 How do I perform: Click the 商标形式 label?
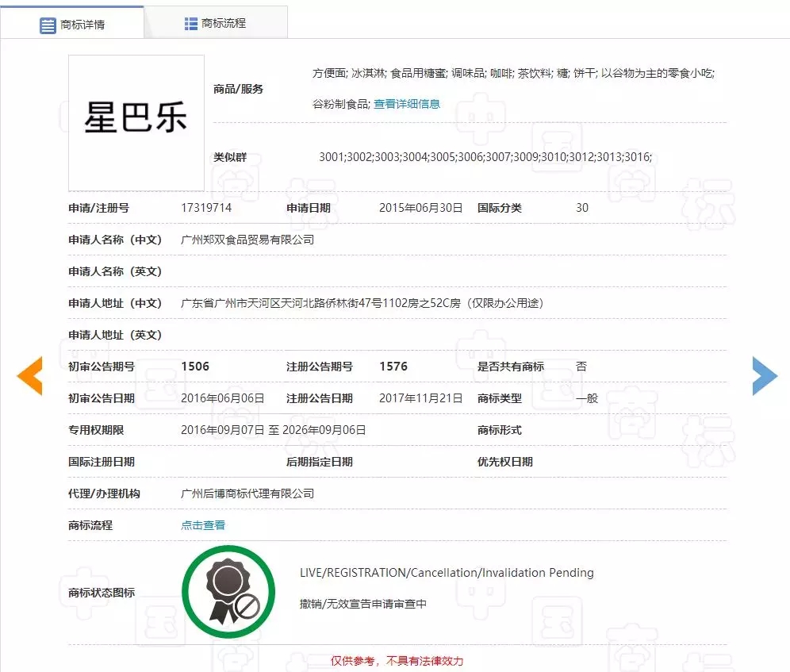click(x=499, y=430)
